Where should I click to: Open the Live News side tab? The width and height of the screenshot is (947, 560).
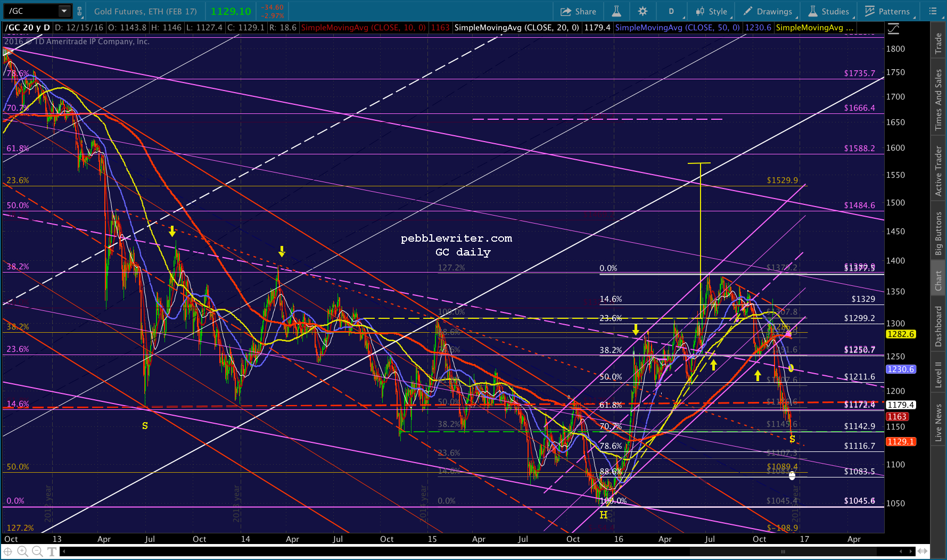(x=938, y=423)
